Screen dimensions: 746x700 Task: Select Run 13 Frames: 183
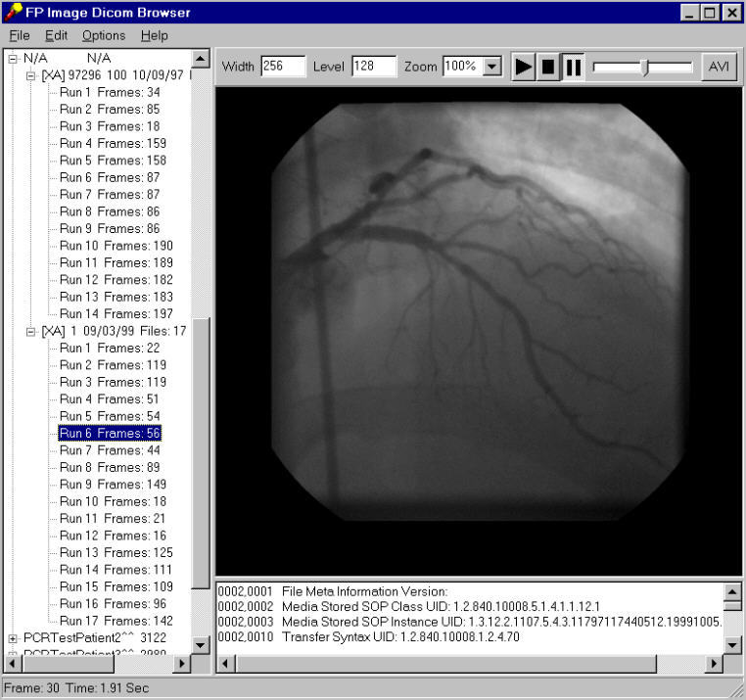tap(117, 297)
